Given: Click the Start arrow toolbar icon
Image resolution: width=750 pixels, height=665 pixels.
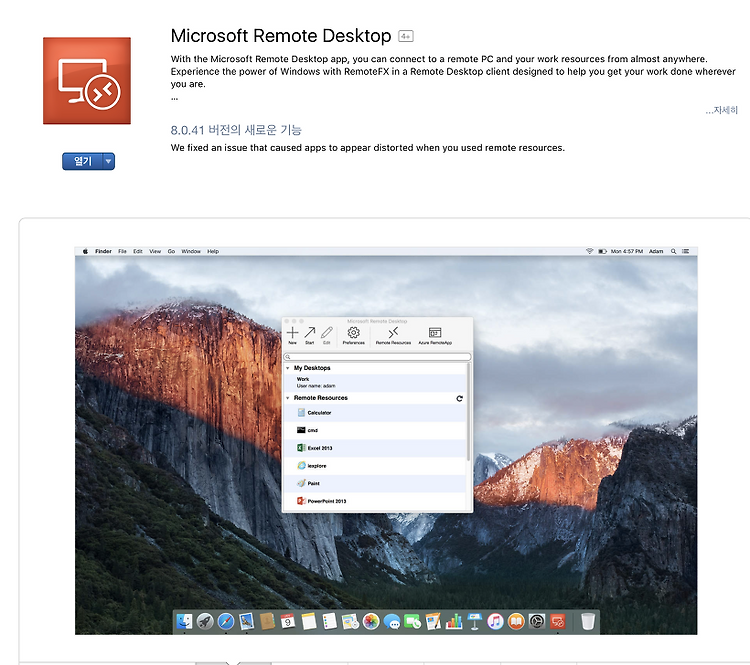Looking at the screenshot, I should [309, 335].
